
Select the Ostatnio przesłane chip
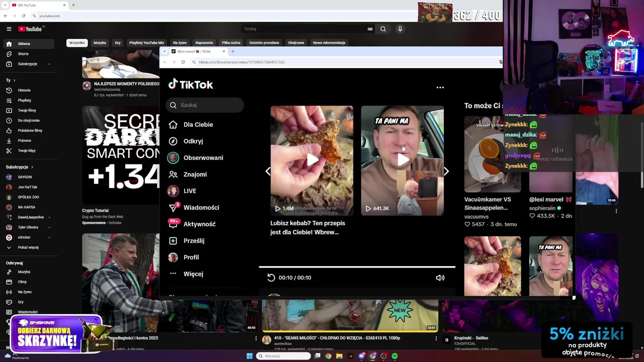264,43
